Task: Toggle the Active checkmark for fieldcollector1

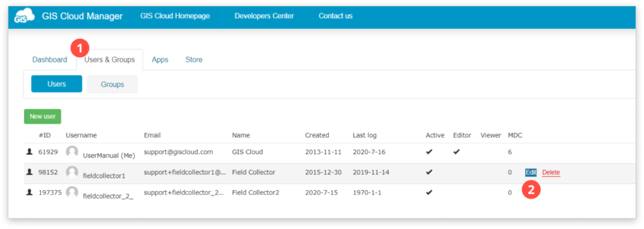Action: pyautogui.click(x=429, y=172)
